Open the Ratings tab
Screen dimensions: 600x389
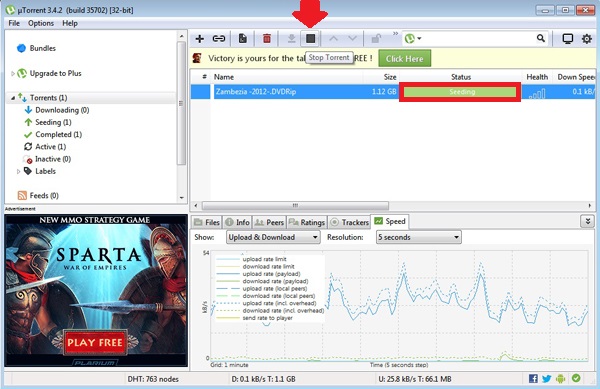click(307, 222)
